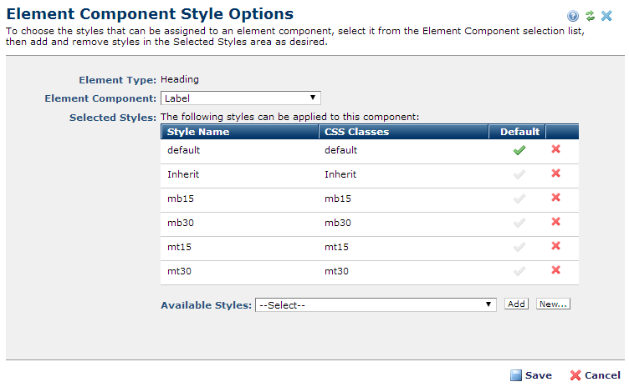The image size is (629, 392).
Task: Click the green refresh arrows icon
Action: tap(590, 16)
